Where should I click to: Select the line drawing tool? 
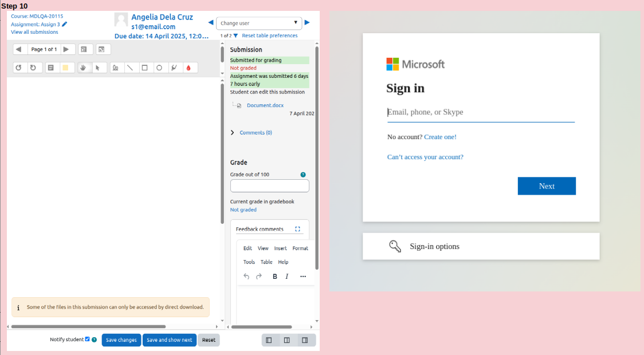point(130,68)
